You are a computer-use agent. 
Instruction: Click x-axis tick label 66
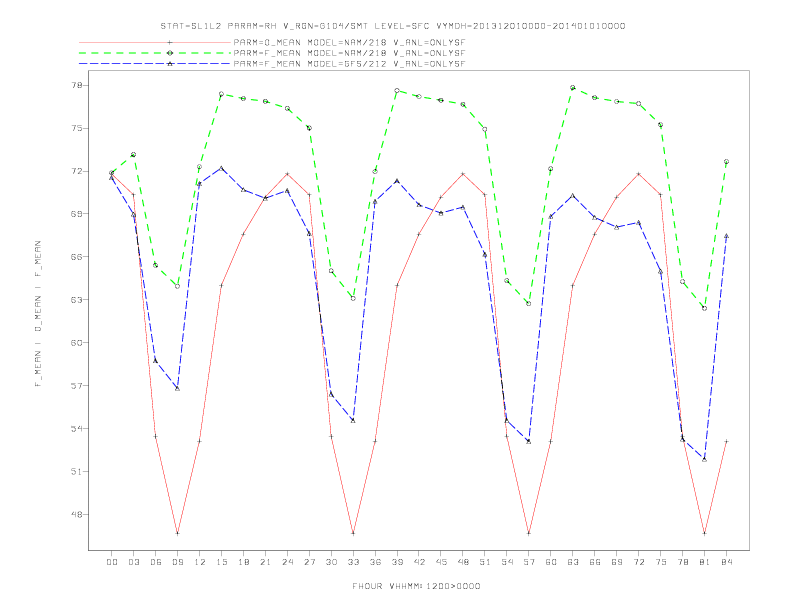(595, 562)
